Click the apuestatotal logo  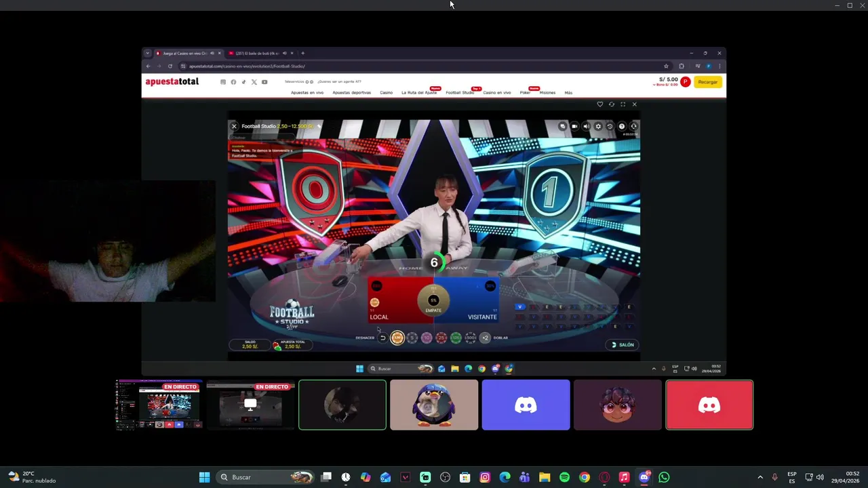(x=172, y=81)
